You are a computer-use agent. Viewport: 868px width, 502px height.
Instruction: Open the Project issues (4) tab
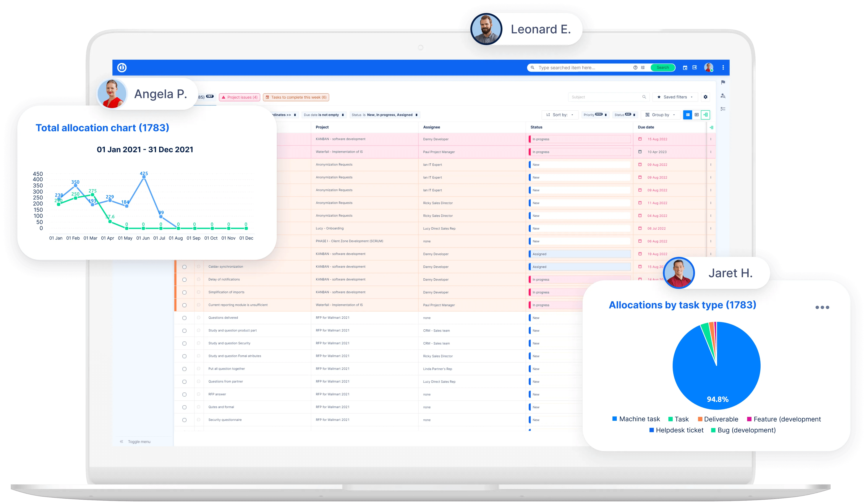pos(239,97)
